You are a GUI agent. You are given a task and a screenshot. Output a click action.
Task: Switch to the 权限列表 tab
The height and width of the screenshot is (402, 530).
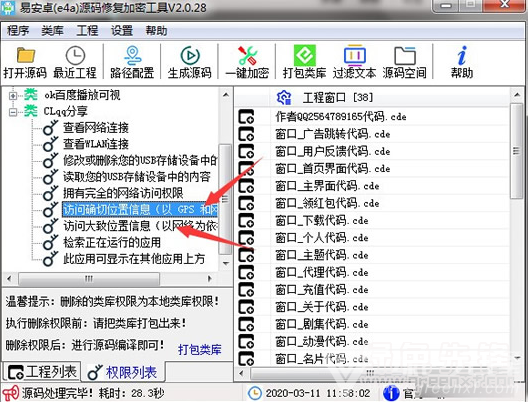click(x=123, y=373)
